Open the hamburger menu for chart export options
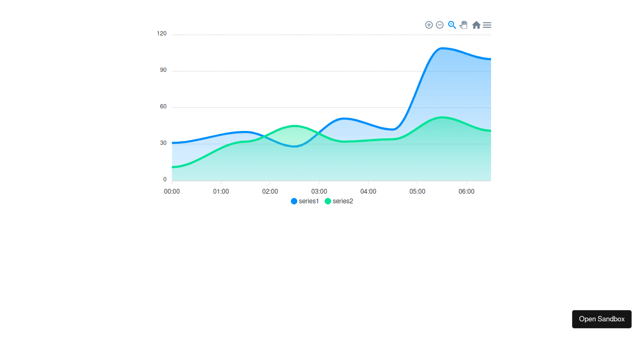Screen dimensions: 644x338 pyautogui.click(x=487, y=25)
